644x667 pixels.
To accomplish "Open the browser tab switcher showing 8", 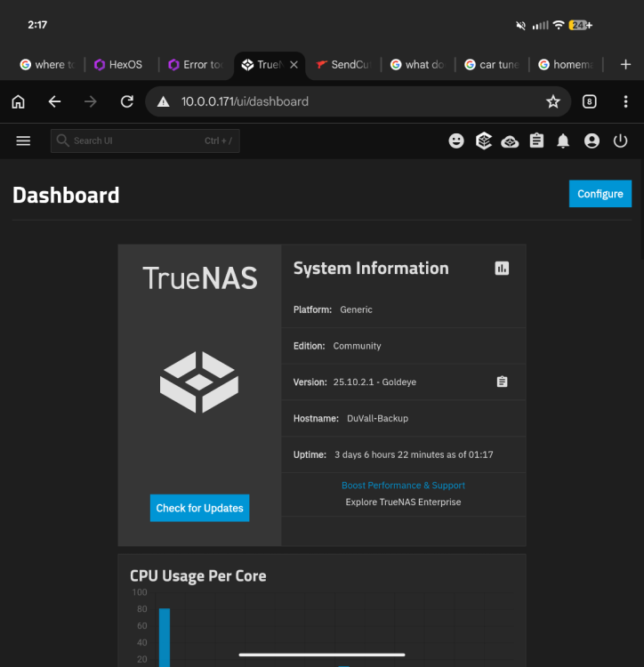I will pyautogui.click(x=590, y=101).
